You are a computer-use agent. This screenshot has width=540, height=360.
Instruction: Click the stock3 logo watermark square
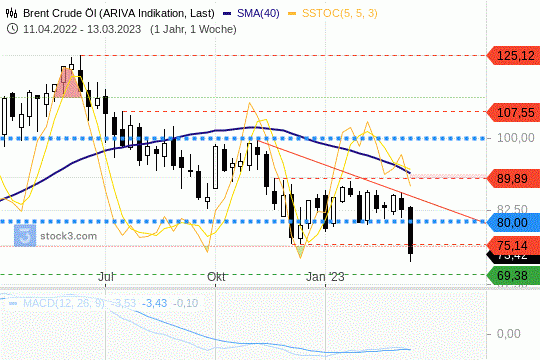(25, 236)
